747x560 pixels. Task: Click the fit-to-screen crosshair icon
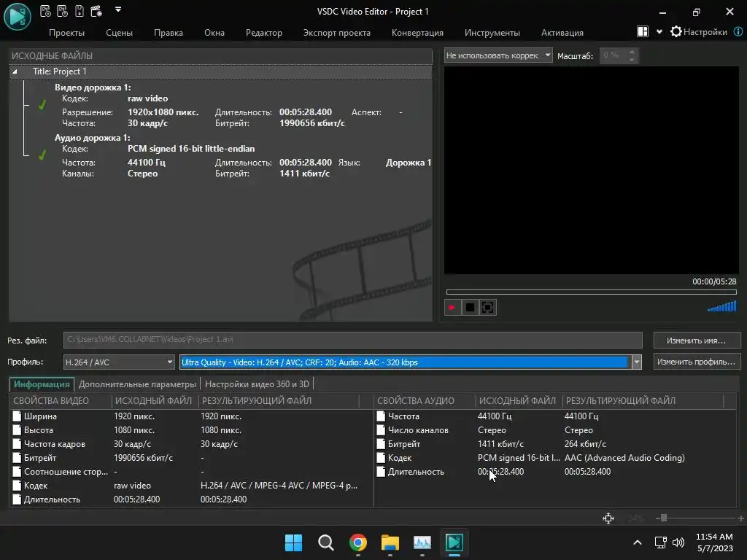(x=608, y=518)
